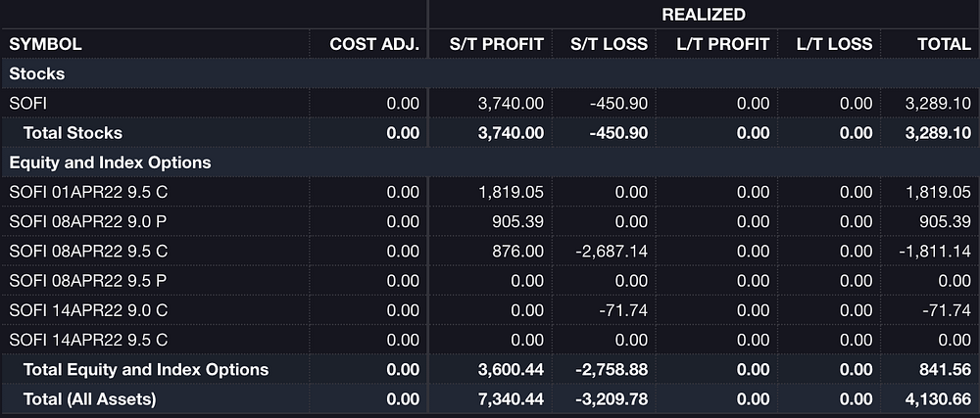Open the SOFI 01APR22 9.5 C row
The height and width of the screenshot is (418, 980).
(490, 192)
